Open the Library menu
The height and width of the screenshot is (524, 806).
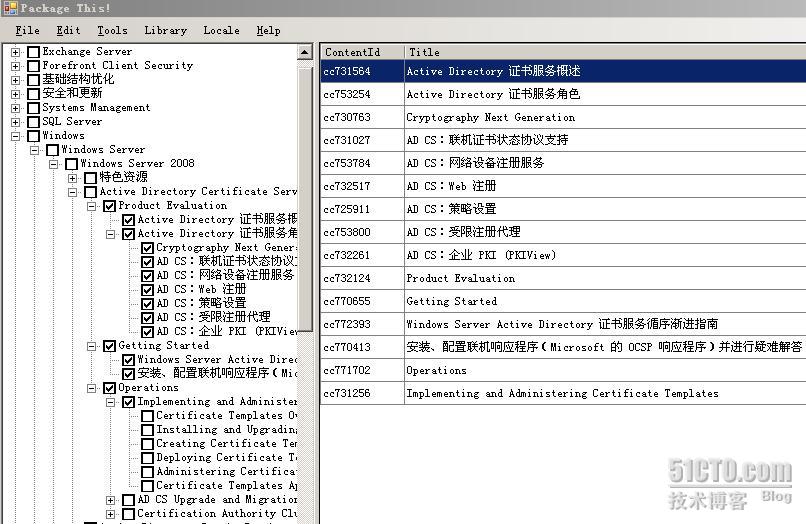166,31
